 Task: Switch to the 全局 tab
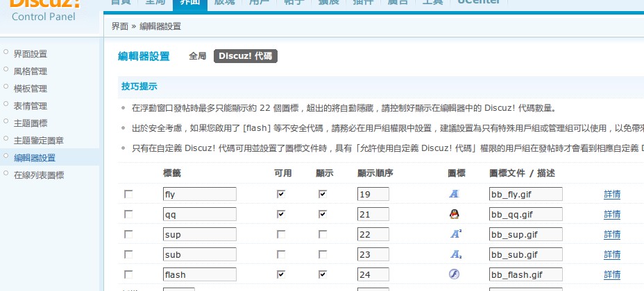[197, 56]
